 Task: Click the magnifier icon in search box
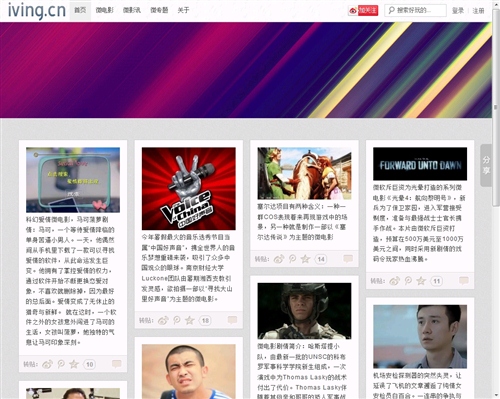pyautogui.click(x=391, y=10)
